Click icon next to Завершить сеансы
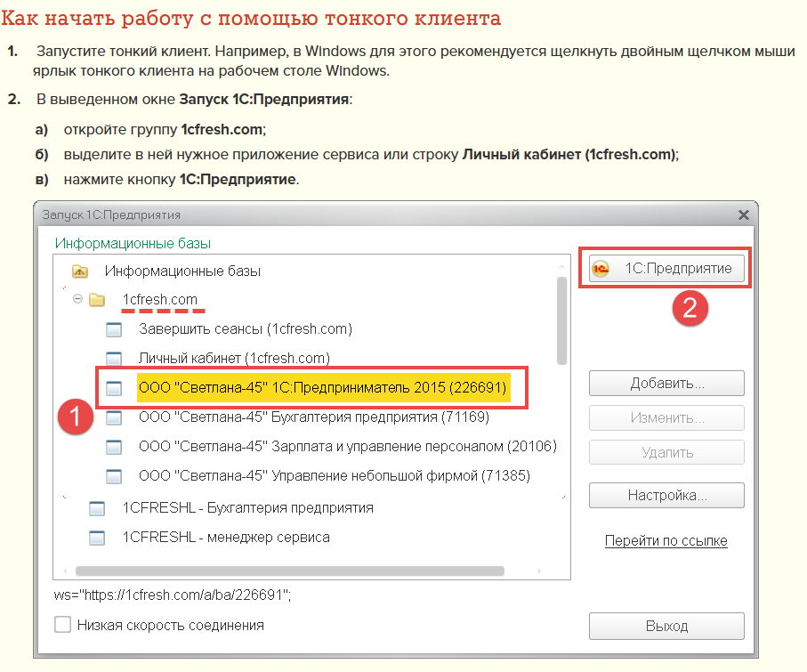This screenshot has width=807, height=672. (x=114, y=329)
